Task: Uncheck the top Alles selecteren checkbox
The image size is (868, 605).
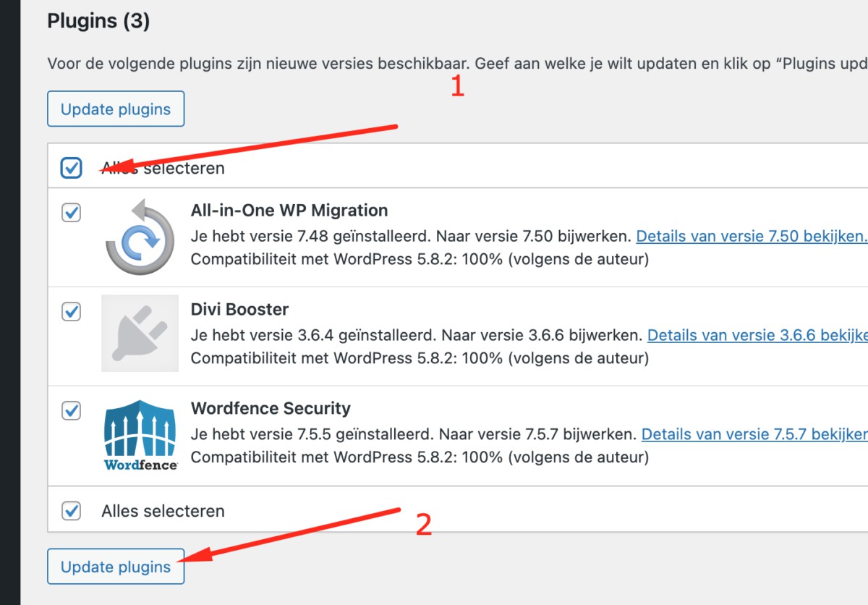Action: [x=71, y=167]
